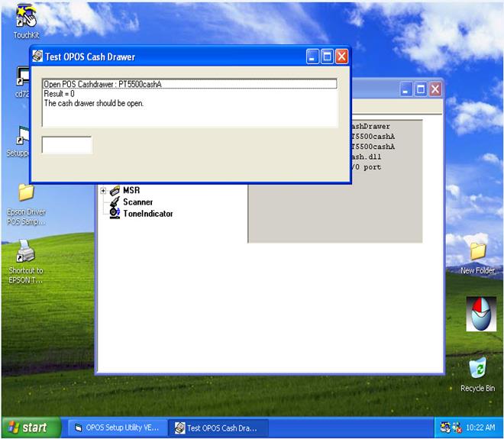Image resolution: width=504 pixels, height=439 pixels.
Task: Switch to OPOS Setup Utility taskbar button
Action: [x=118, y=428]
